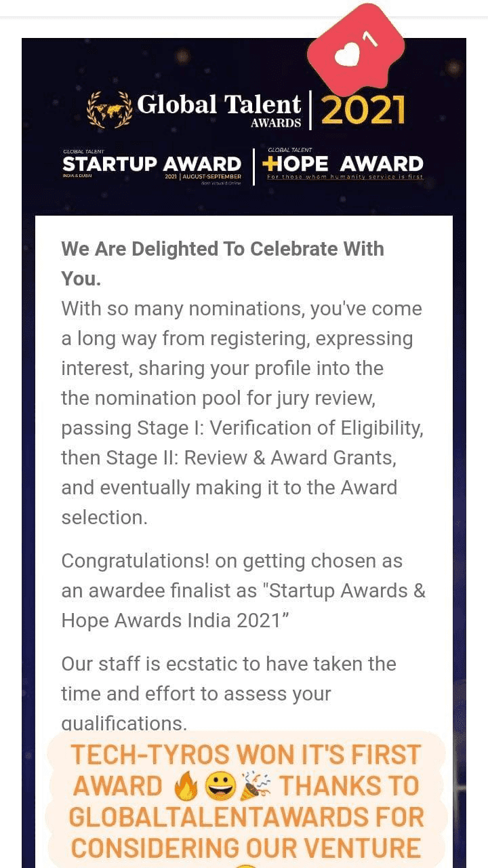Tap the 'Congratulations!' paragraph text
488x868 pixels.
click(232, 561)
